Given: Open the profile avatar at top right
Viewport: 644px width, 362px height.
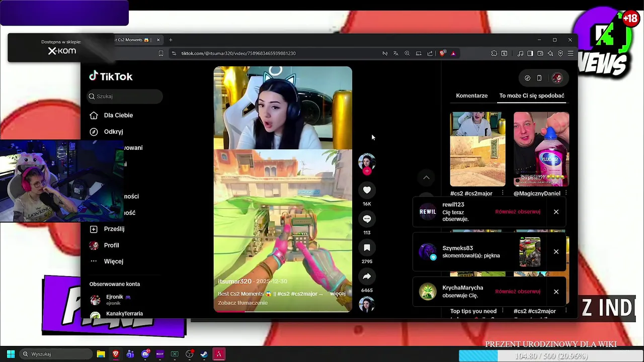Looking at the screenshot, I should (x=557, y=78).
